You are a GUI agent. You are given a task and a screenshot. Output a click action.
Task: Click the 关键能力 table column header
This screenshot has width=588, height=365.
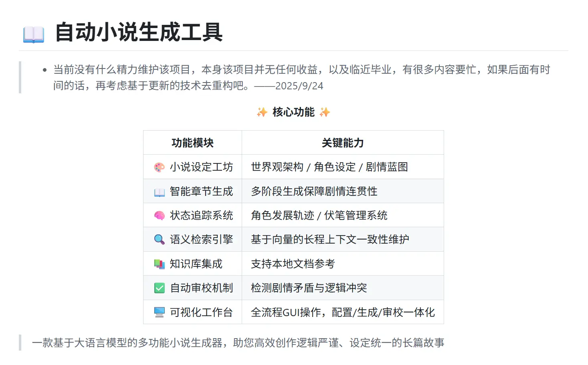click(x=343, y=143)
